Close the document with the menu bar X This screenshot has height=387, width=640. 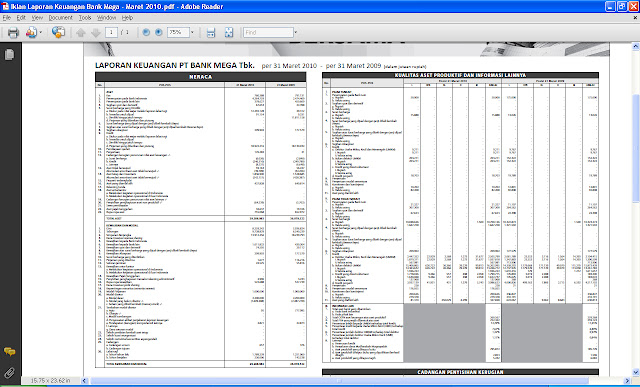coord(635,18)
